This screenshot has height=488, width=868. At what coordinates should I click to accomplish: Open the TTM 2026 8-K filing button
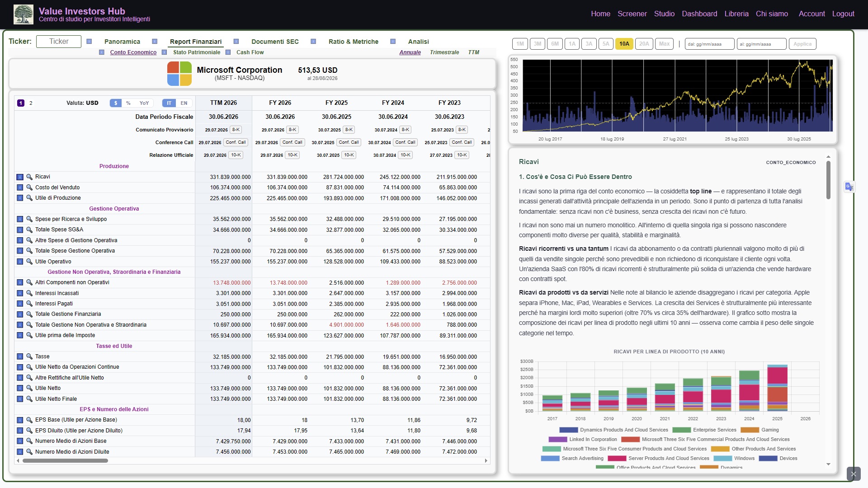point(236,130)
